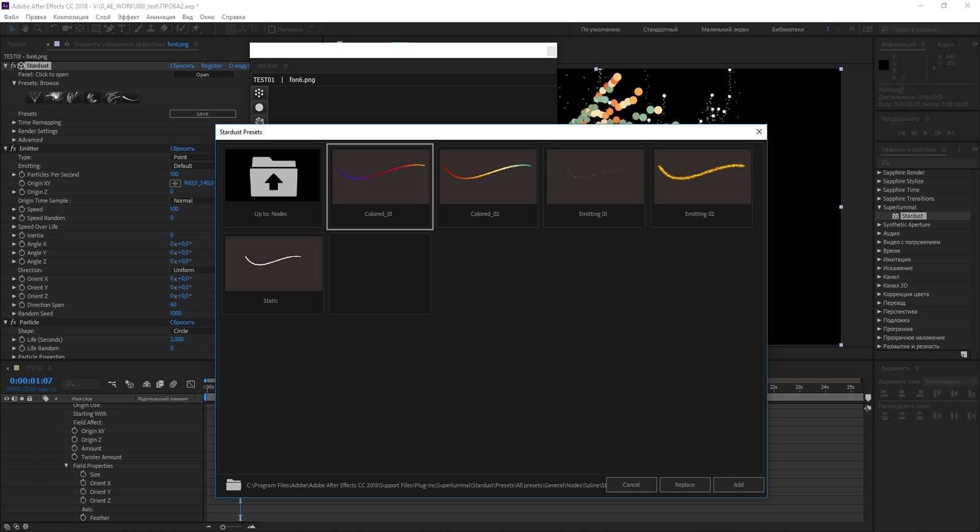
Task: Click the Add button in Stardust Presets
Action: (739, 485)
